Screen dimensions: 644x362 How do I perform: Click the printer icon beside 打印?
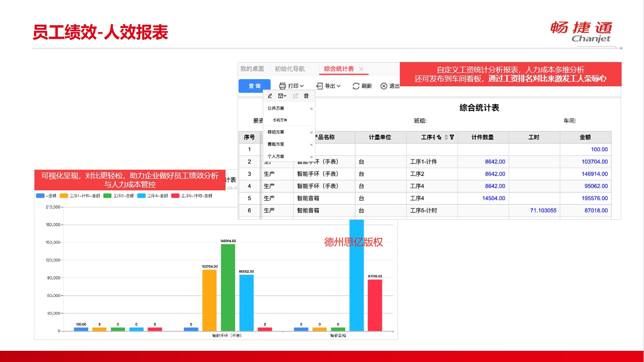point(282,86)
